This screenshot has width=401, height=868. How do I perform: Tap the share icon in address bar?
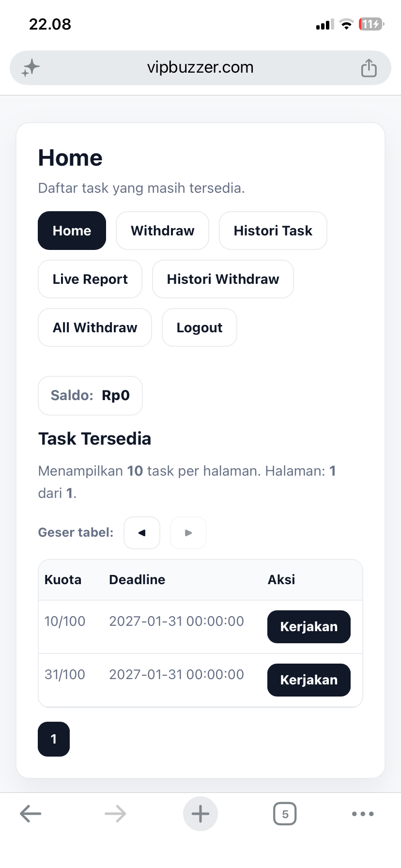point(369,68)
